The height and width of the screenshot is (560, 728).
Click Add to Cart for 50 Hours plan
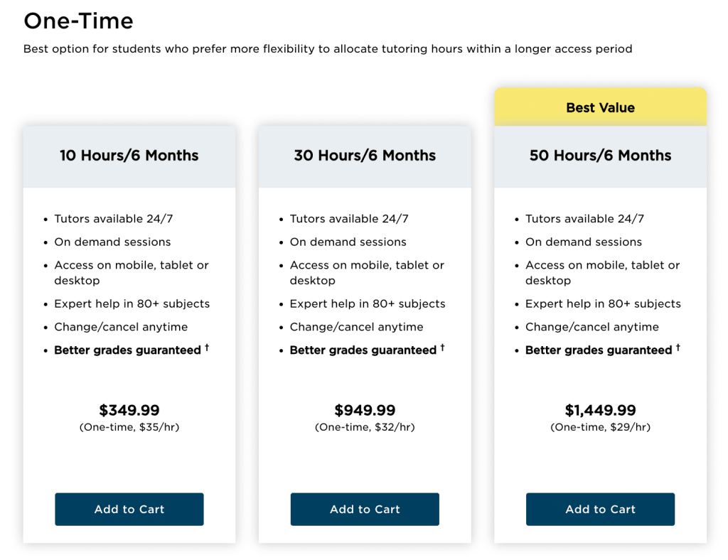coord(600,509)
